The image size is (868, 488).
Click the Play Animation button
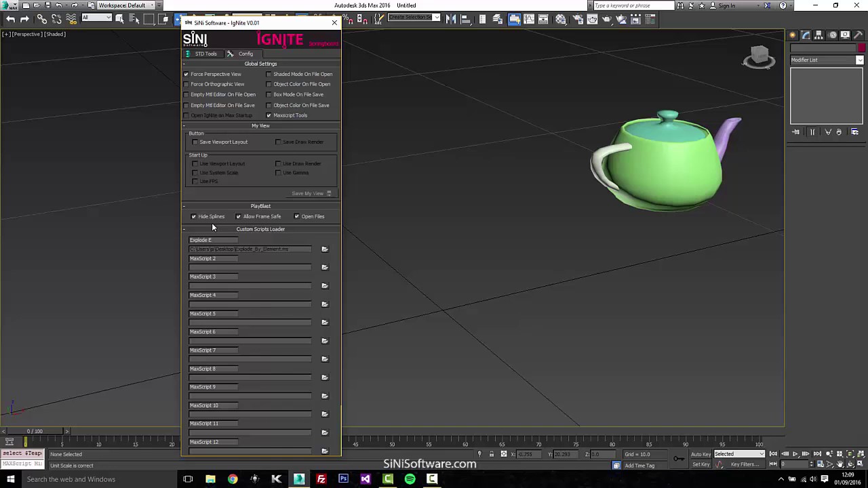point(795,454)
